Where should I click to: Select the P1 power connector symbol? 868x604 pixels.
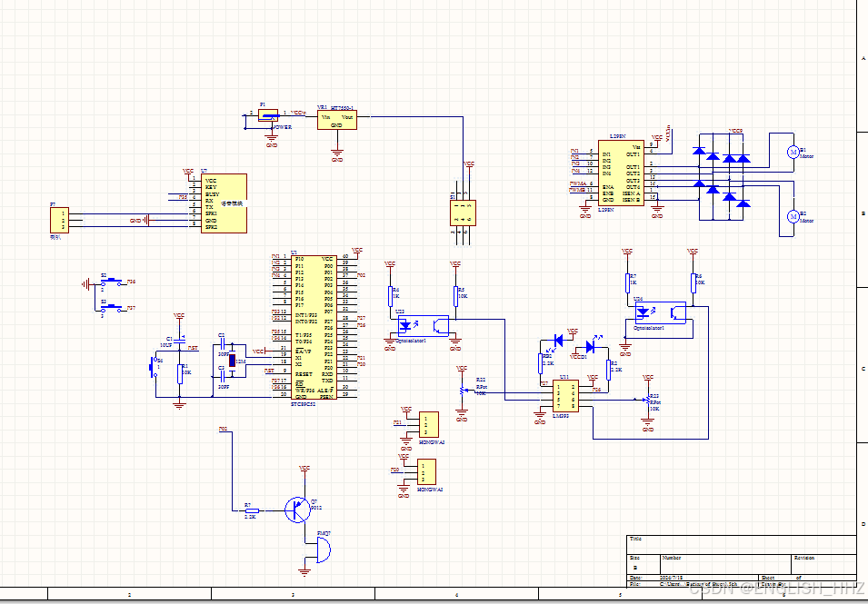tap(268, 115)
